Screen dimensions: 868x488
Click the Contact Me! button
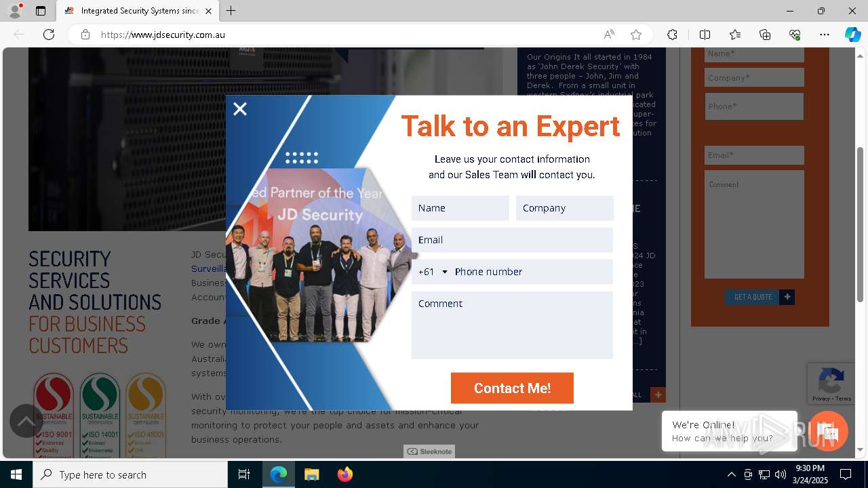pyautogui.click(x=512, y=388)
